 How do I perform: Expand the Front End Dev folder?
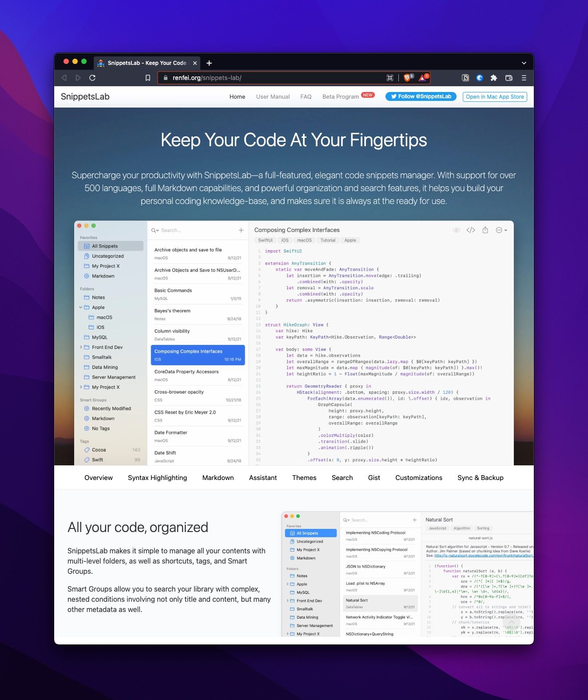(81, 348)
